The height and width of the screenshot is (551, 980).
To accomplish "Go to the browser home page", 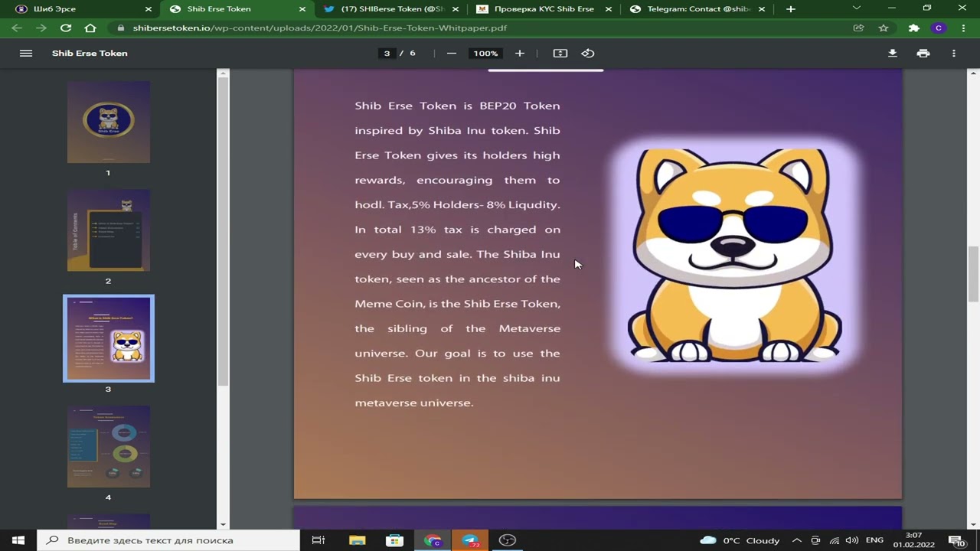I will click(90, 28).
